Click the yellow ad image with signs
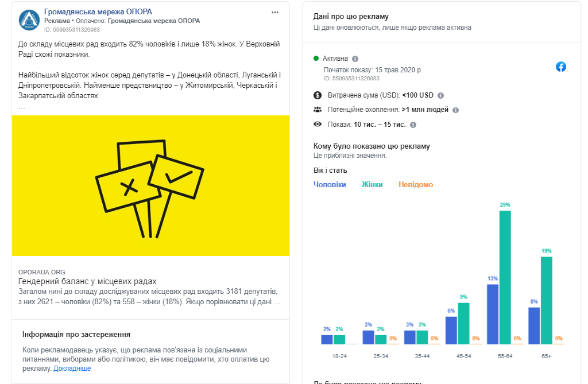 pyautogui.click(x=150, y=185)
